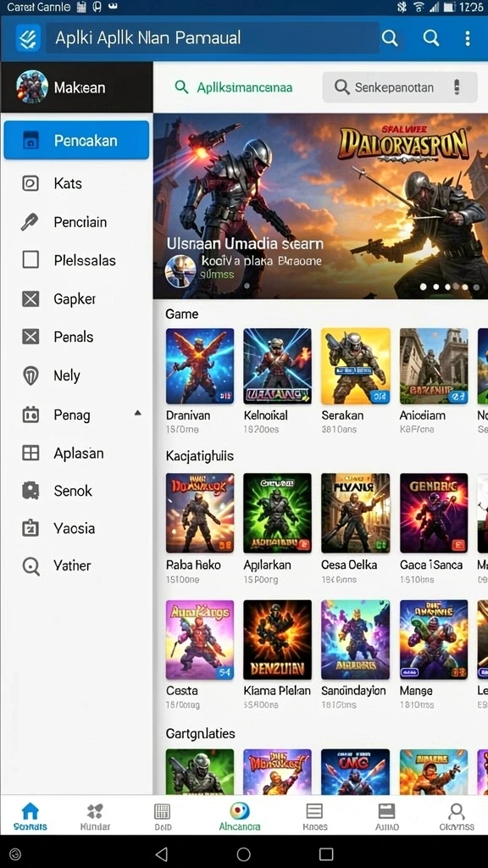Switch to the Kundar tab

point(95,816)
